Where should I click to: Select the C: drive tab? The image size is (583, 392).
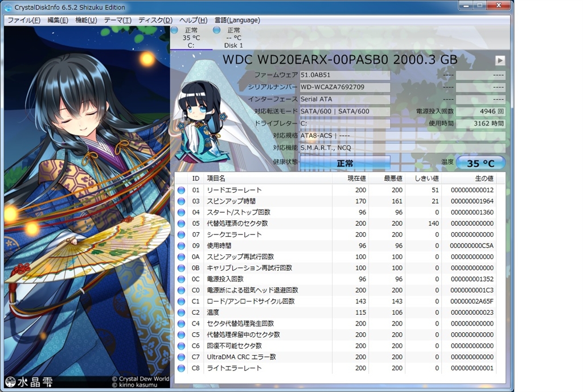coord(191,38)
